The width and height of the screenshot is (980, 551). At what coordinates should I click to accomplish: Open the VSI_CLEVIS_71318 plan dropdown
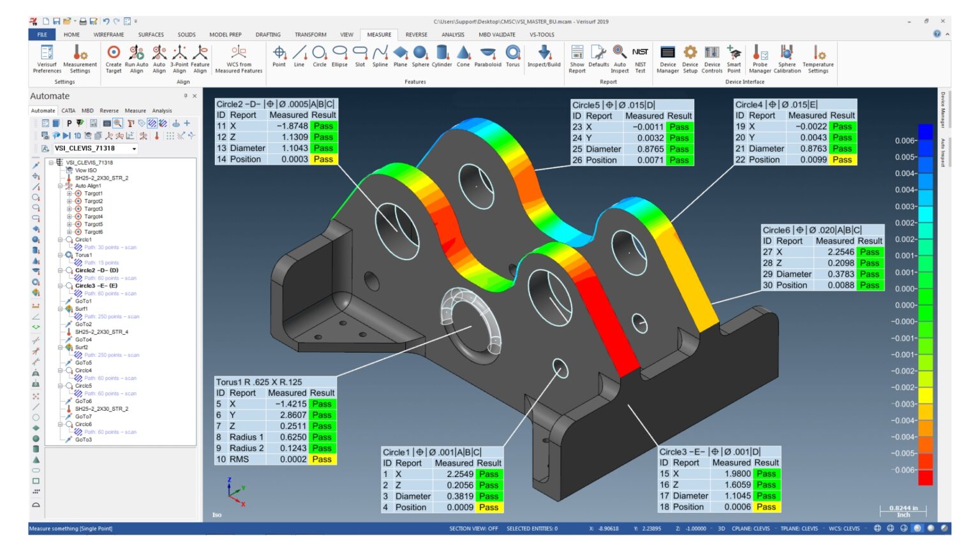click(x=133, y=149)
